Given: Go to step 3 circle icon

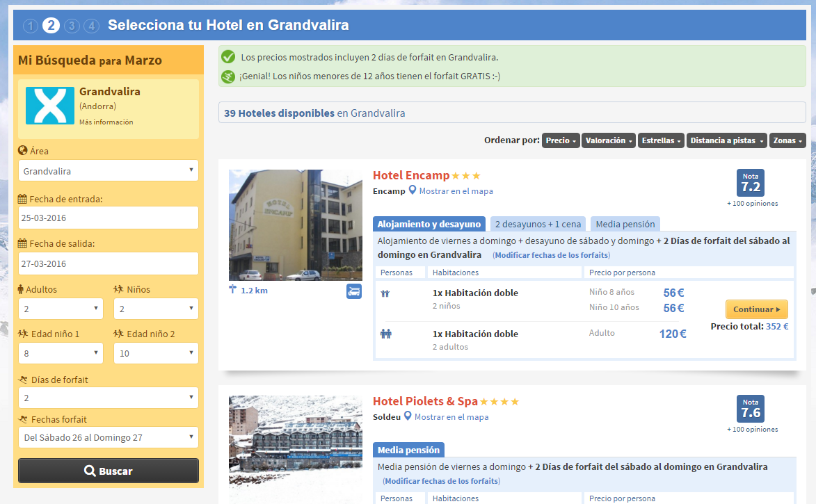Looking at the screenshot, I should pos(72,26).
